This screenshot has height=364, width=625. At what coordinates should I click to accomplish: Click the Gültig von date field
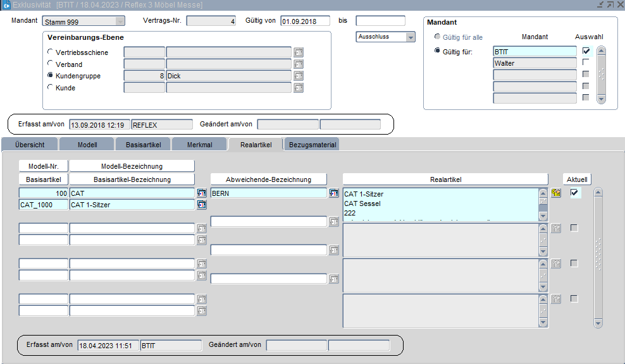(x=306, y=21)
